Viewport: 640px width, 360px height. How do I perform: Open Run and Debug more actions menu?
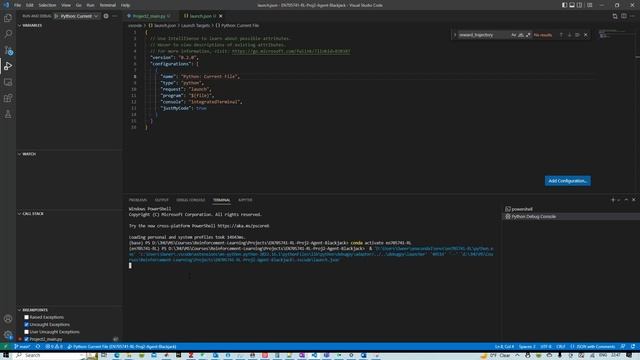point(115,16)
